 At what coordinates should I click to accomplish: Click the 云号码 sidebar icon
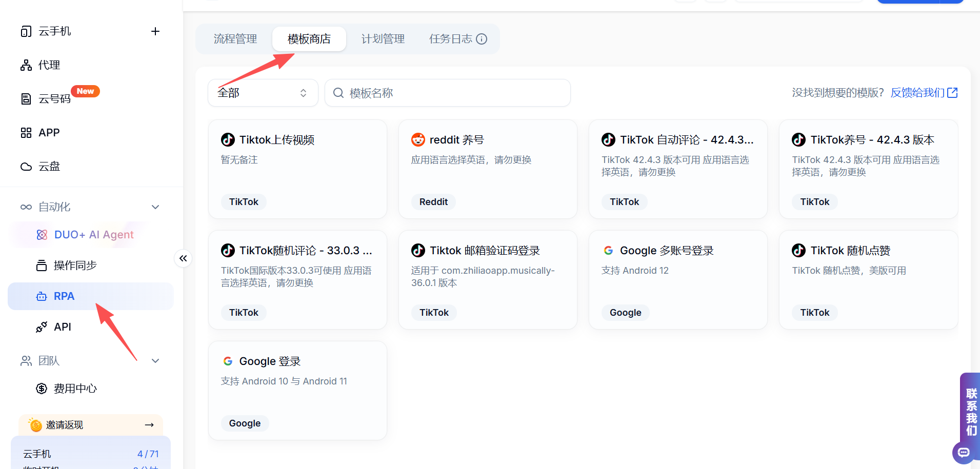coord(26,99)
